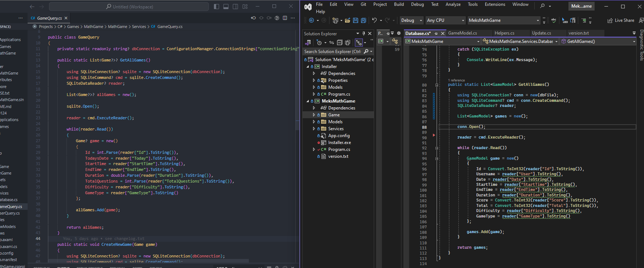Select App.config in Solution Explorer
This screenshot has width=644, height=268.
click(x=339, y=136)
